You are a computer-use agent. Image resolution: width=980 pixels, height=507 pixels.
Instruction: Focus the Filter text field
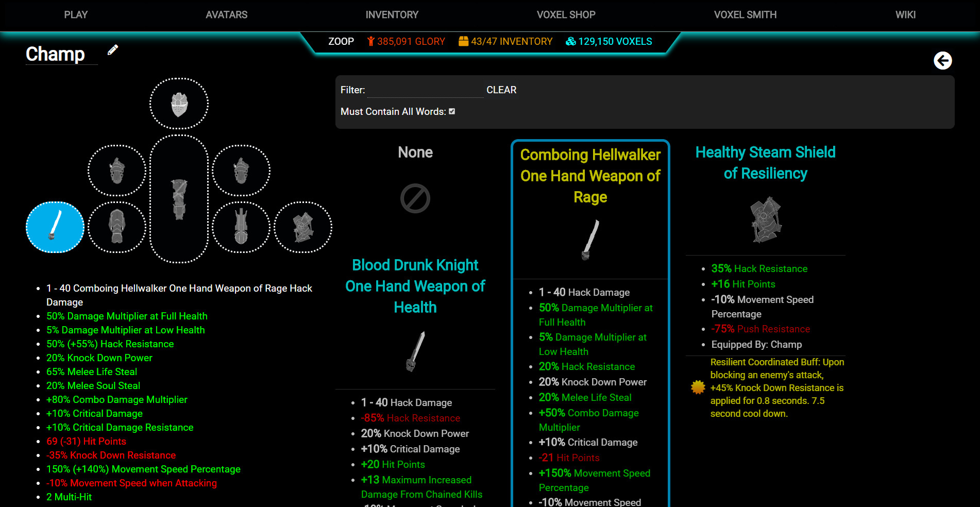click(425, 90)
